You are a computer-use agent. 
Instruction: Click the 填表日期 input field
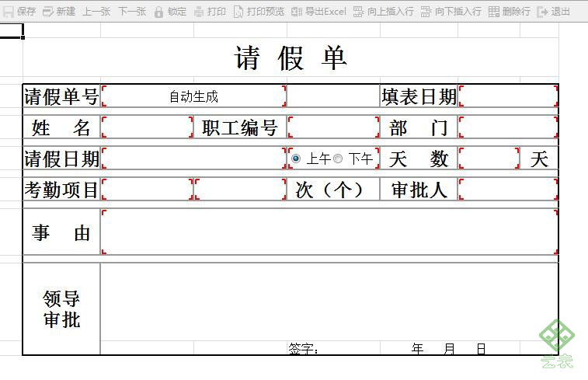click(x=508, y=96)
